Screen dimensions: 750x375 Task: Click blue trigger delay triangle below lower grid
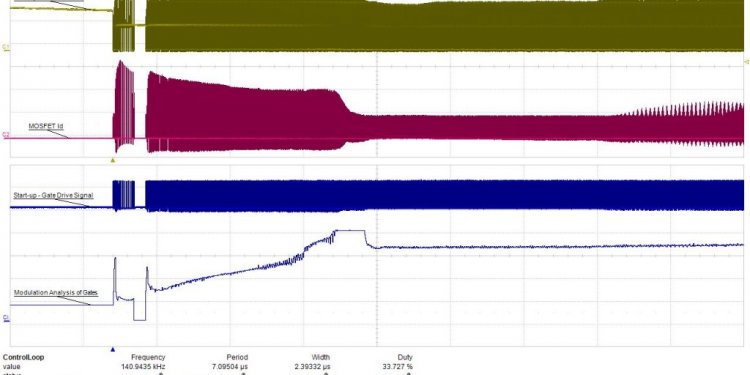(113, 350)
